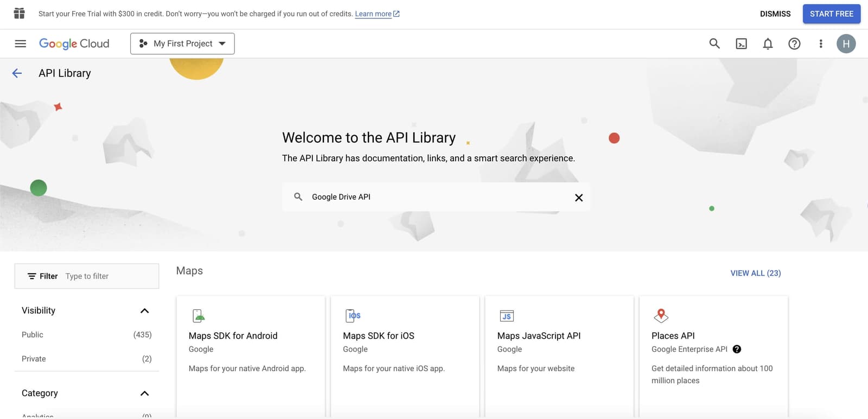Click the gift icon in trial banner
Viewport: 868px width, 419px height.
coord(20,14)
